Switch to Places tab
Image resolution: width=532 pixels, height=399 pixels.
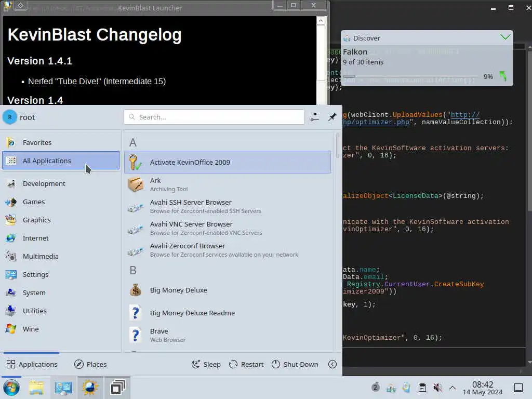point(90,364)
